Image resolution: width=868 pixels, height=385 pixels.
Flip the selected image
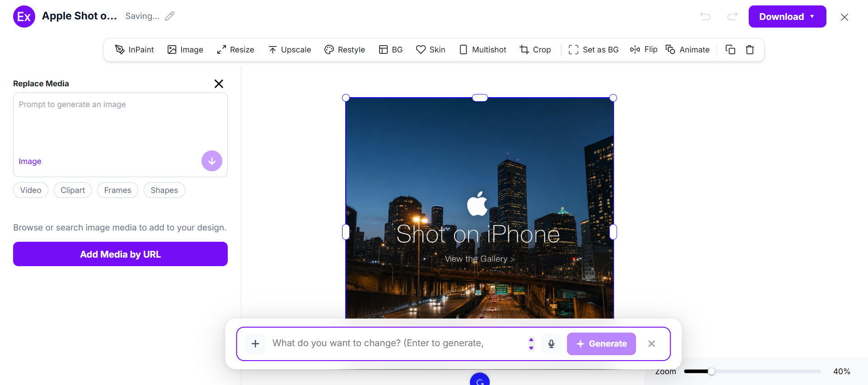tap(644, 49)
